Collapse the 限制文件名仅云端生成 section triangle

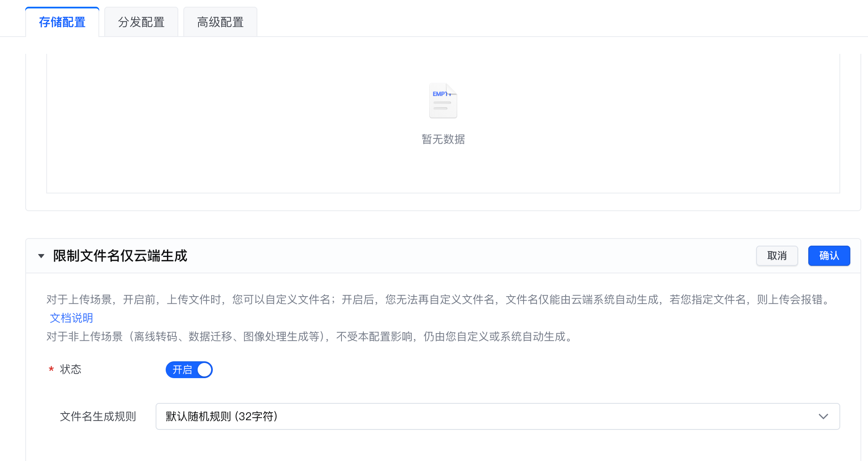pos(41,256)
